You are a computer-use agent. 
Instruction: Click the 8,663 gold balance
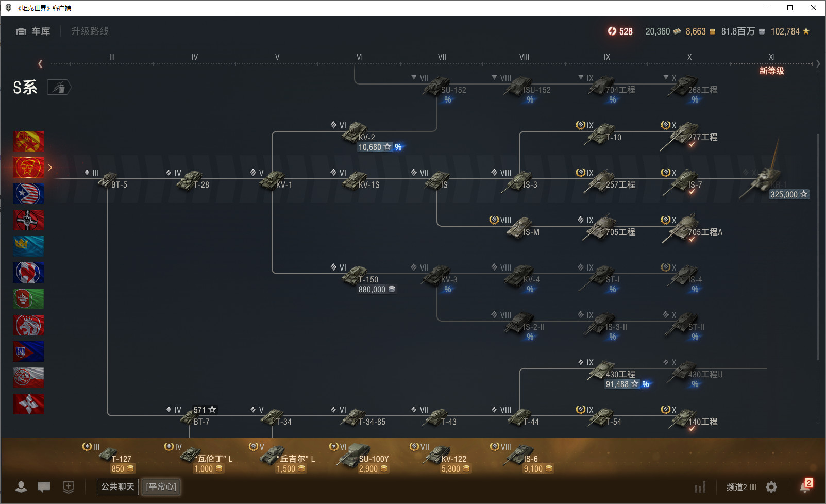coord(700,31)
